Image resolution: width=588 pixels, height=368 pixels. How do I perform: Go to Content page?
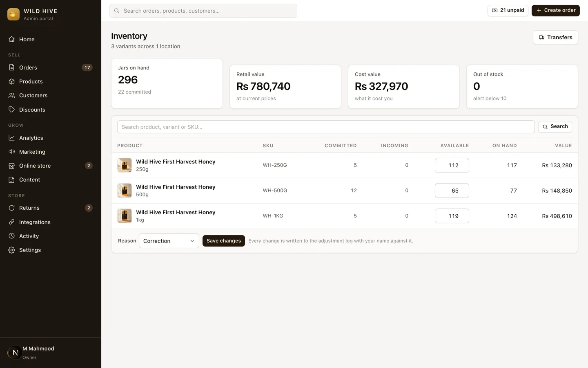51,180
